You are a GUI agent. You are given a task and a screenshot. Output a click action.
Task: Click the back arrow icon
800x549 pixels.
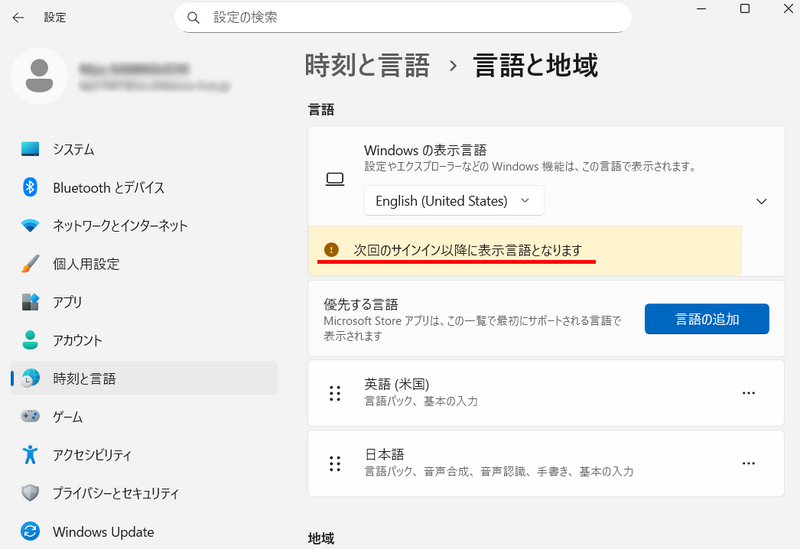click(18, 18)
